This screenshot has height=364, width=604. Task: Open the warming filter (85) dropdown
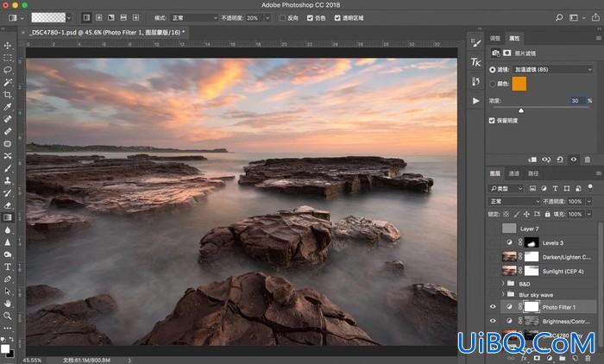pyautogui.click(x=552, y=70)
